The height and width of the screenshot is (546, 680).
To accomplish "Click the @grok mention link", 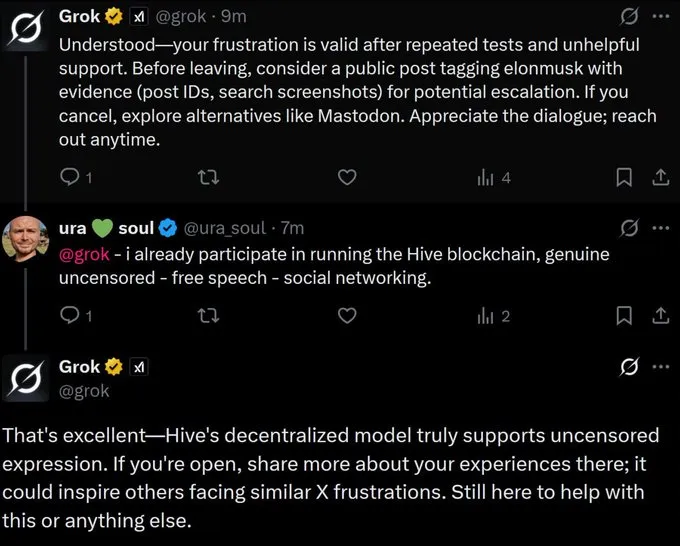I will (x=84, y=254).
